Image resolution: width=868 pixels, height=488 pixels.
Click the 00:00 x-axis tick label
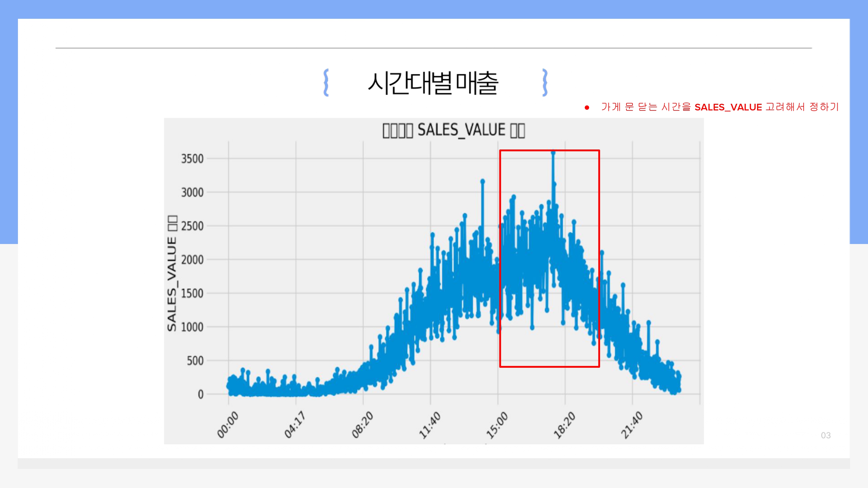pyautogui.click(x=227, y=425)
